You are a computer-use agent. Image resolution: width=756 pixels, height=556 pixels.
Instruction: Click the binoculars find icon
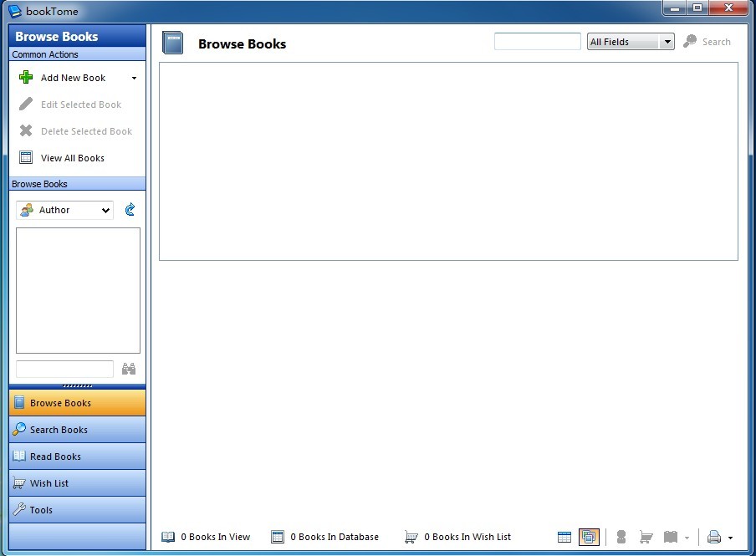click(129, 369)
